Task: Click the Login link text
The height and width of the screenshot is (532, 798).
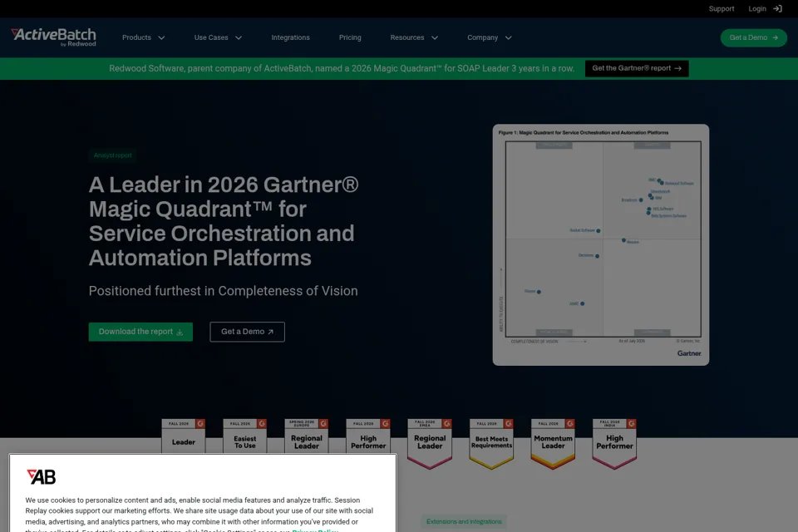Action: [756, 8]
